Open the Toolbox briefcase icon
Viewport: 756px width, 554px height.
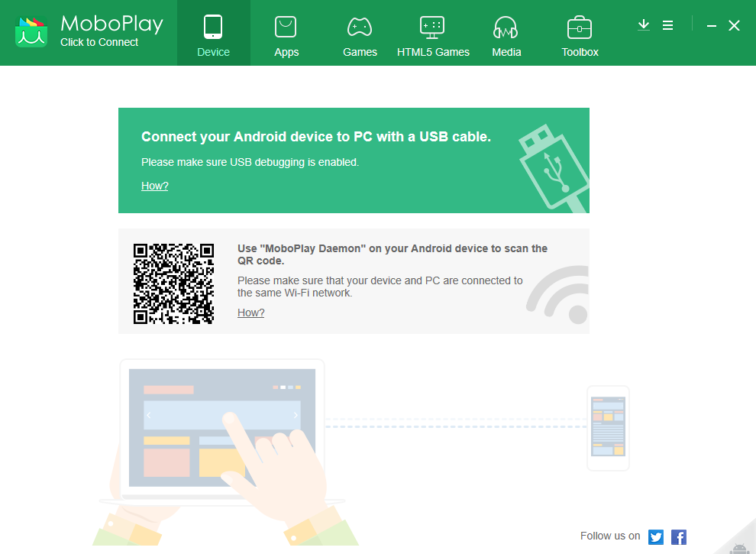(579, 26)
